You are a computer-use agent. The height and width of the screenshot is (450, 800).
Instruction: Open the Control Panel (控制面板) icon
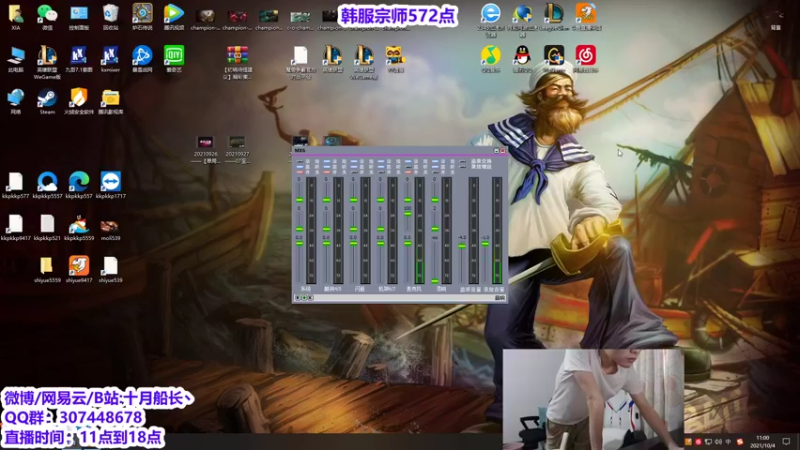coord(79,16)
